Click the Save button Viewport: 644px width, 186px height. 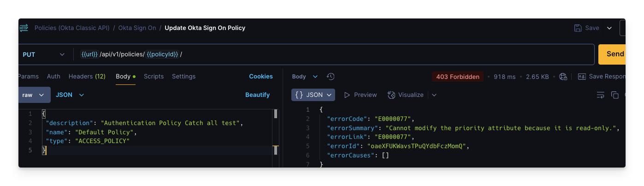coord(586,28)
